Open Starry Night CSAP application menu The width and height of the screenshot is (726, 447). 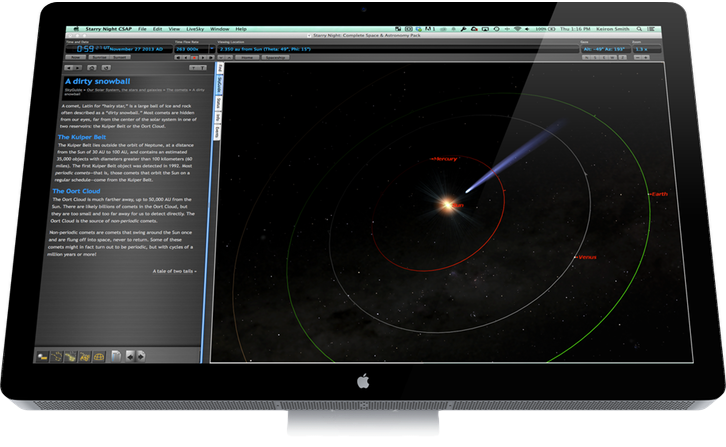[108, 29]
